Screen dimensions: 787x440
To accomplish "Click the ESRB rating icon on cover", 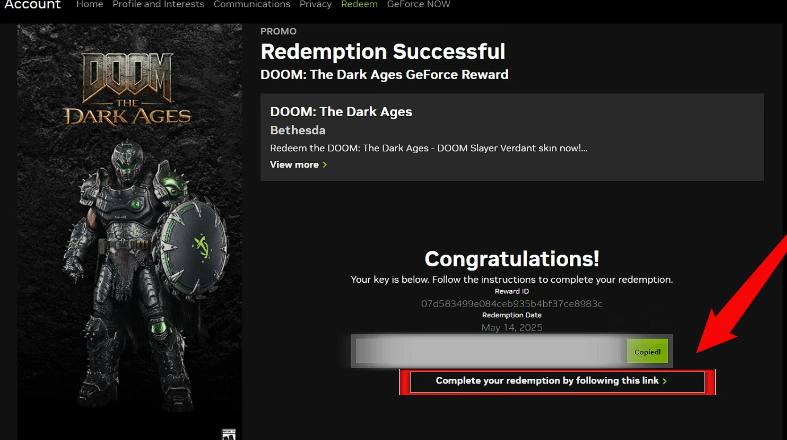I will tap(229, 434).
